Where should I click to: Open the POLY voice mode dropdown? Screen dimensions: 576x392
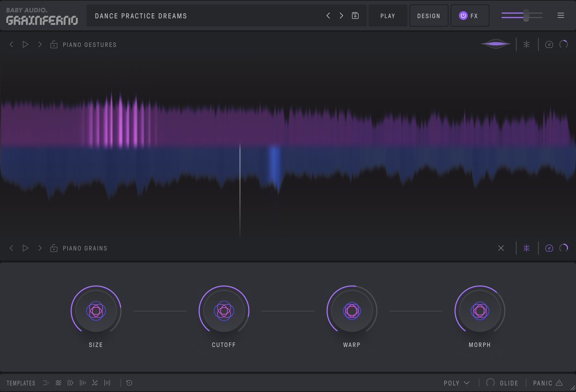tap(456, 383)
